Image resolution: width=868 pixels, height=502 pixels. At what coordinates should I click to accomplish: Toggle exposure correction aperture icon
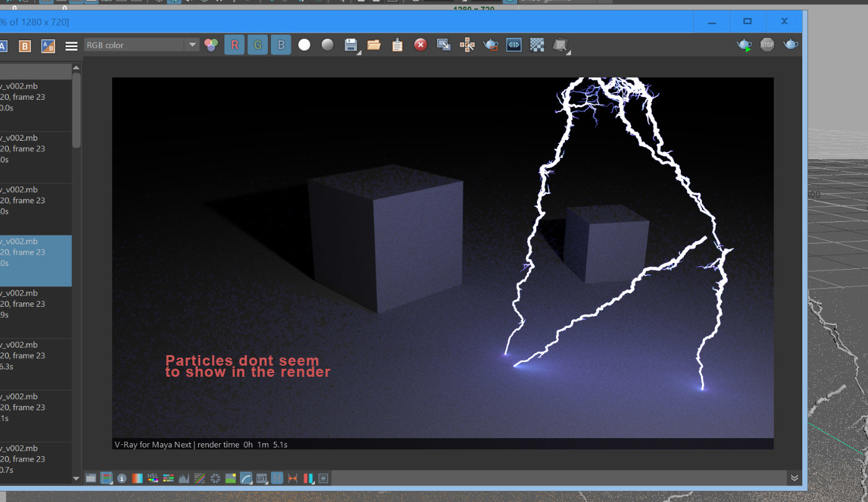tap(215, 478)
